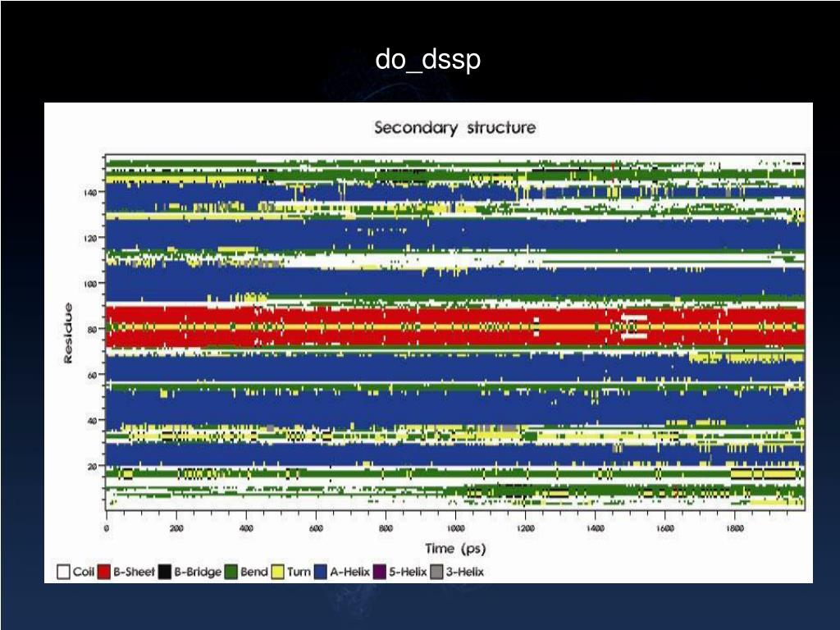Click the white Coil legend swatch
840x630 pixels.
click(63, 572)
